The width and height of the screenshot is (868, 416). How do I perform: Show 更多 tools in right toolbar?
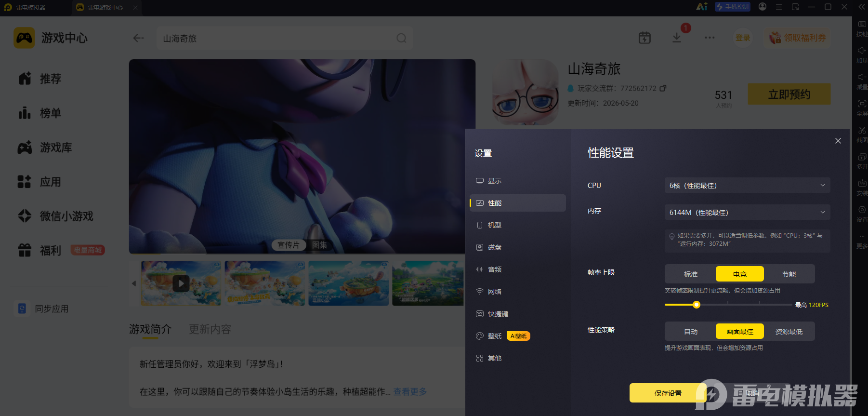coord(862,241)
